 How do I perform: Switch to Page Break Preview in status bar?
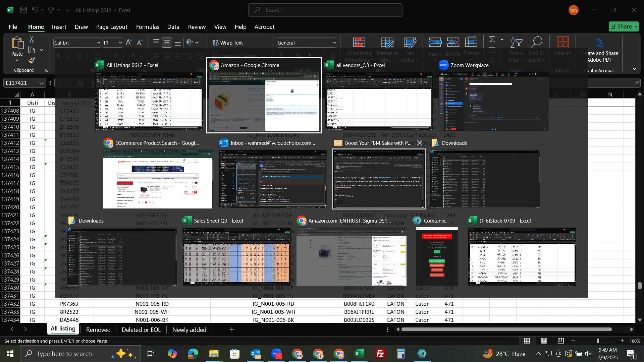click(561, 341)
